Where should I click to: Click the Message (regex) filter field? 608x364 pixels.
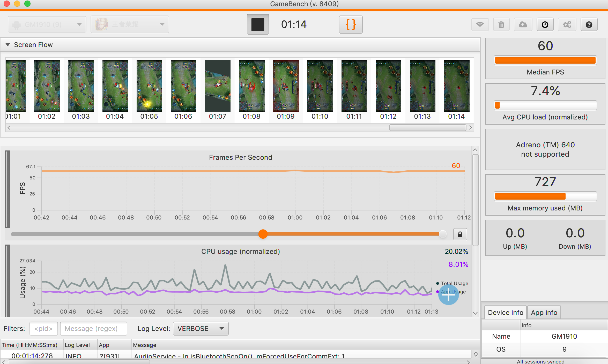point(93,329)
